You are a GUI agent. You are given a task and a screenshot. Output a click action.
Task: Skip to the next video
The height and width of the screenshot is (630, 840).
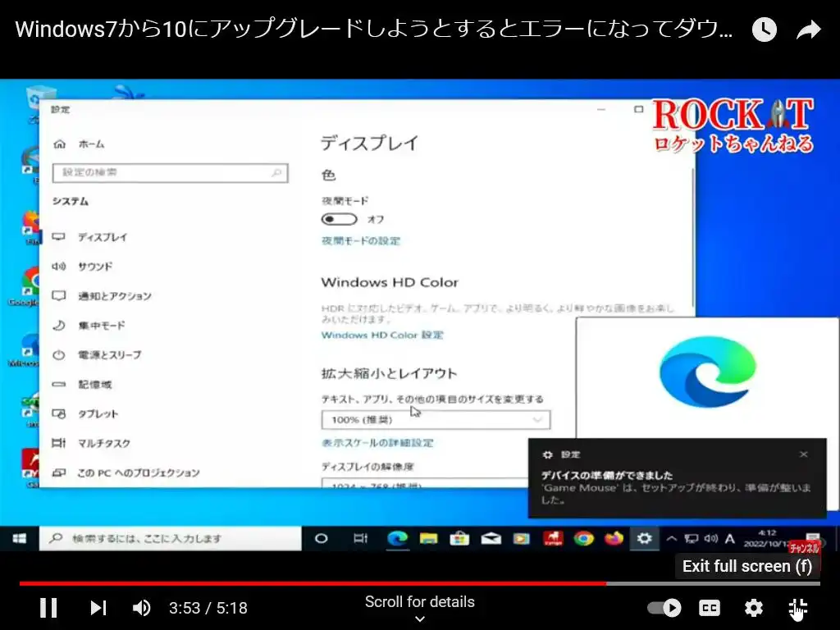click(x=98, y=608)
